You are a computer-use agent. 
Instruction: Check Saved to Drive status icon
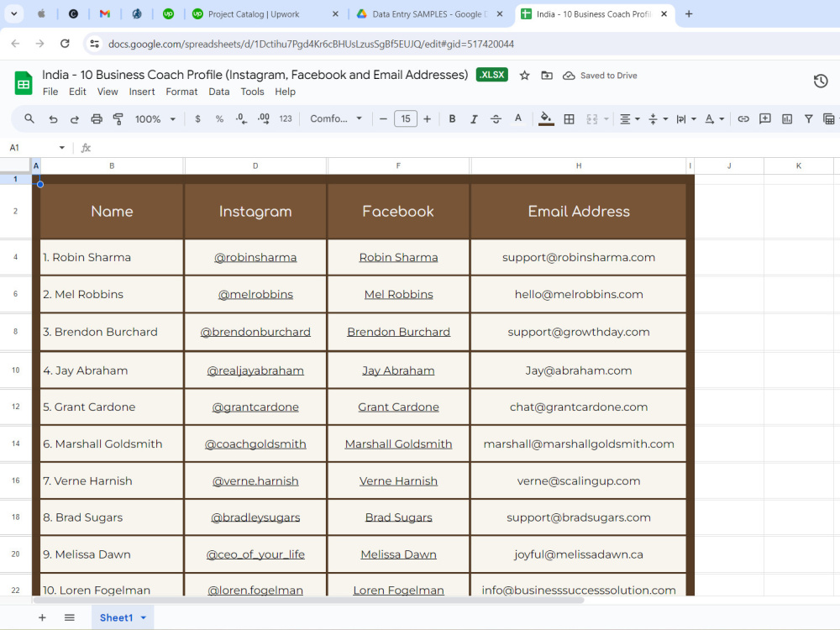(x=569, y=76)
